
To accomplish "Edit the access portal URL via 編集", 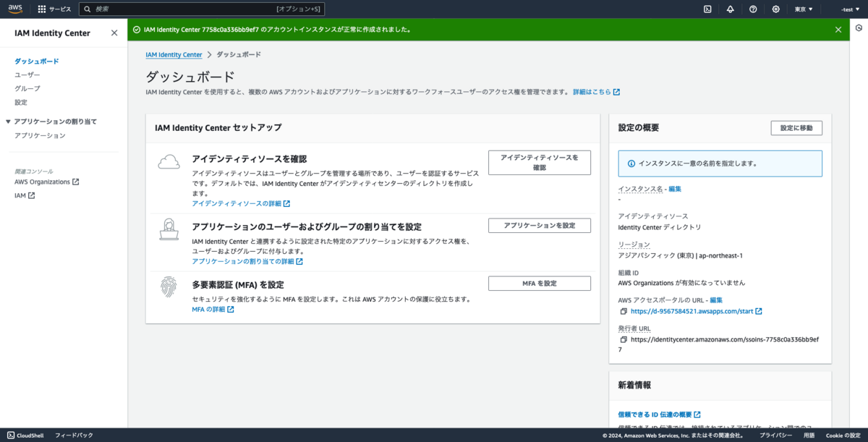I will tap(716, 299).
